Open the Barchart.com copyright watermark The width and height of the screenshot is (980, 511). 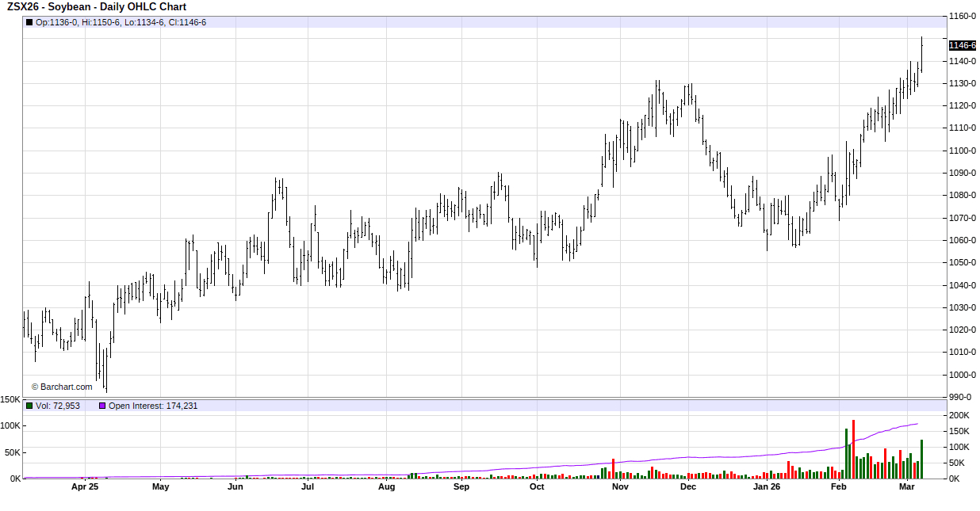pyautogui.click(x=62, y=387)
